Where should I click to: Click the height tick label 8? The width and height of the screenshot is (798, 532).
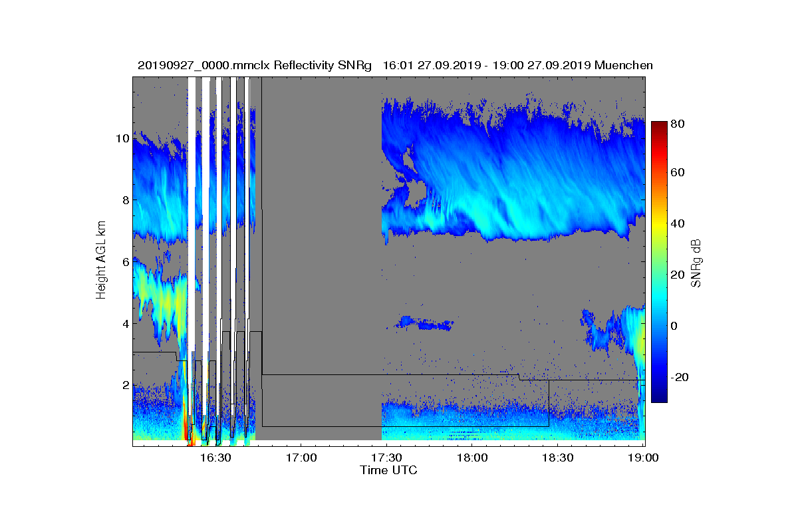pos(125,200)
